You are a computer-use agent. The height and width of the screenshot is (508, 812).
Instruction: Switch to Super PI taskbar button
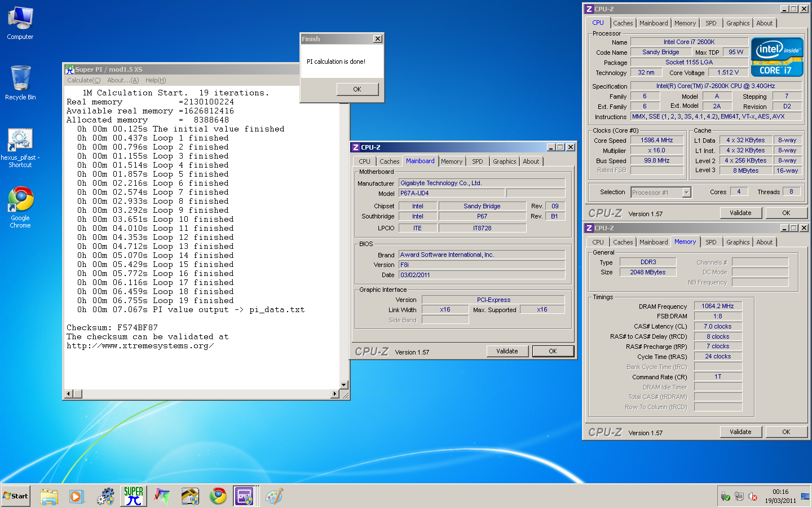(134, 496)
